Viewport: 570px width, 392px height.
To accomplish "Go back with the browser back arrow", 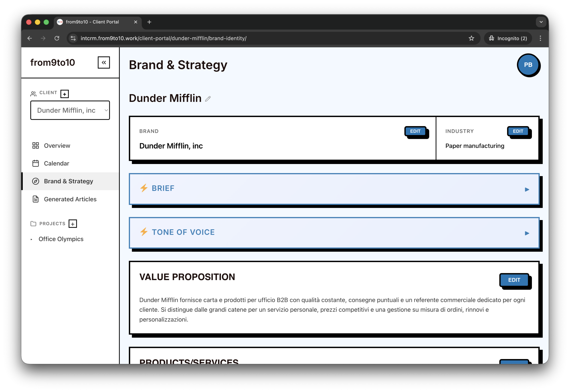I will coord(30,38).
